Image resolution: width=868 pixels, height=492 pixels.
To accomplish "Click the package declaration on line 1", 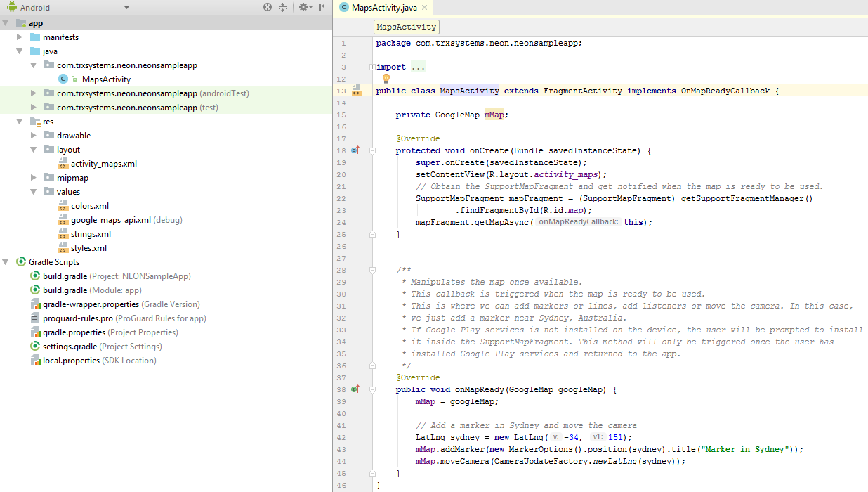I will pyautogui.click(x=479, y=43).
